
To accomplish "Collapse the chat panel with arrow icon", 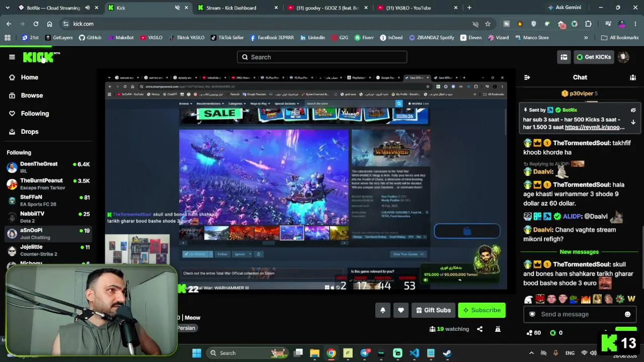I will pos(527,77).
